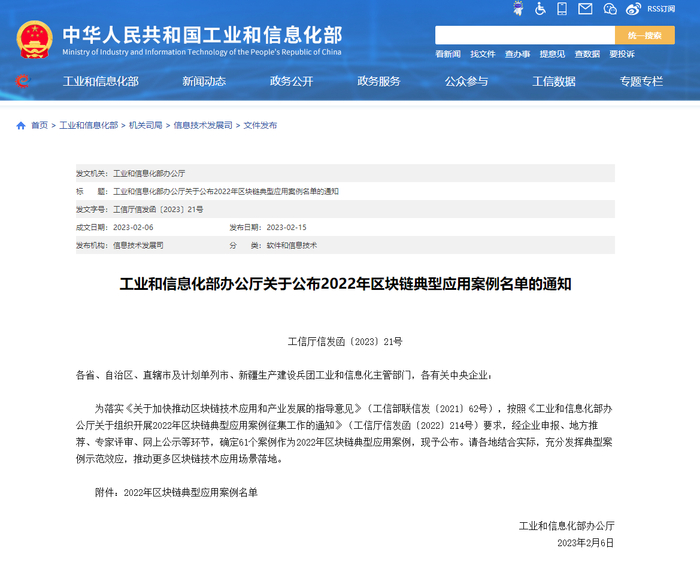
Task: Click the 文件发布 breadcrumb link
Action: point(260,125)
